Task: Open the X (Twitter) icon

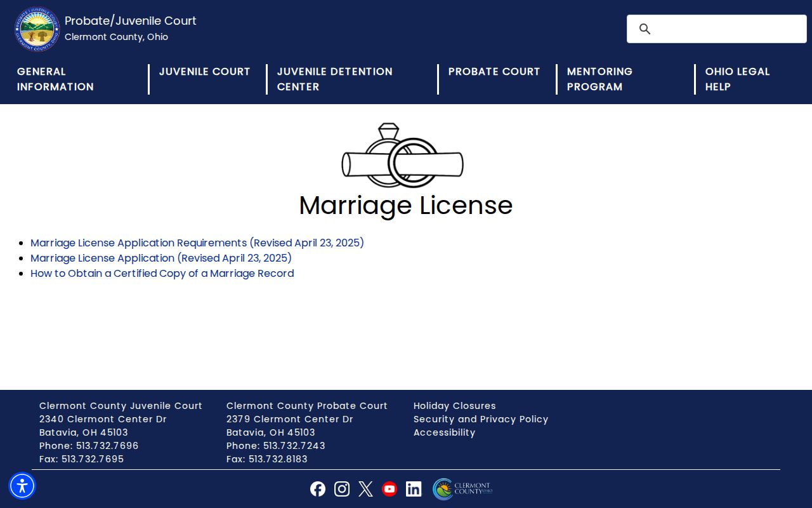Action: click(x=365, y=489)
